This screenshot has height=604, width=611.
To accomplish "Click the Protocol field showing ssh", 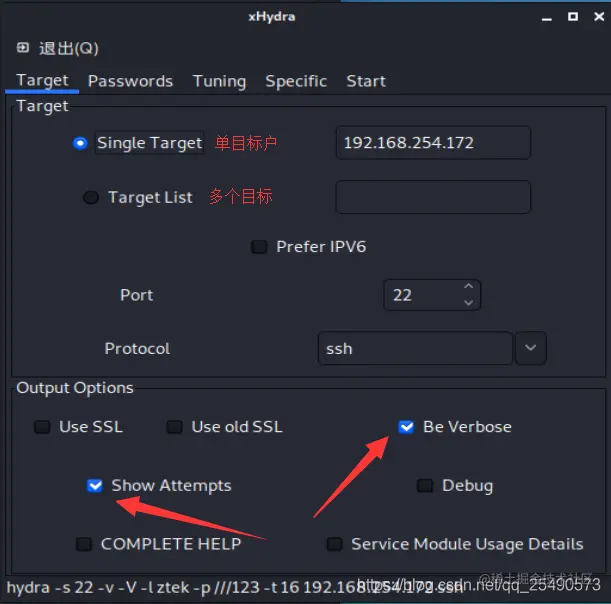I will tap(415, 348).
